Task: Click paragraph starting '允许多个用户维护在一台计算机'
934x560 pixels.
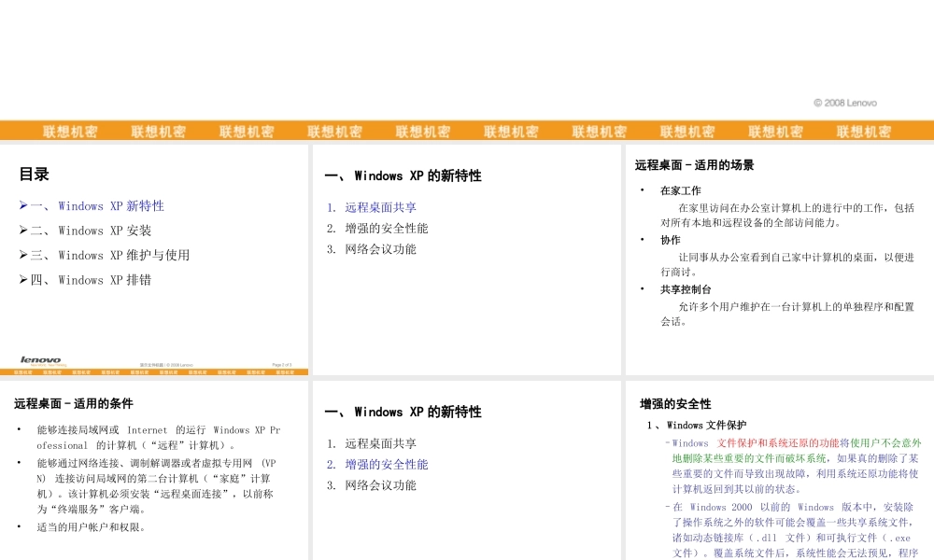Action: (786, 315)
